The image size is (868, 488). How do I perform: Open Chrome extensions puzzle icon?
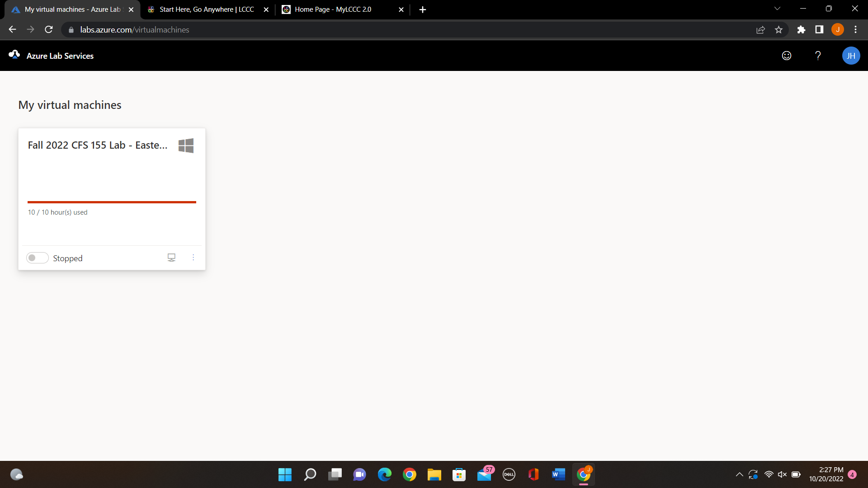coord(801,29)
